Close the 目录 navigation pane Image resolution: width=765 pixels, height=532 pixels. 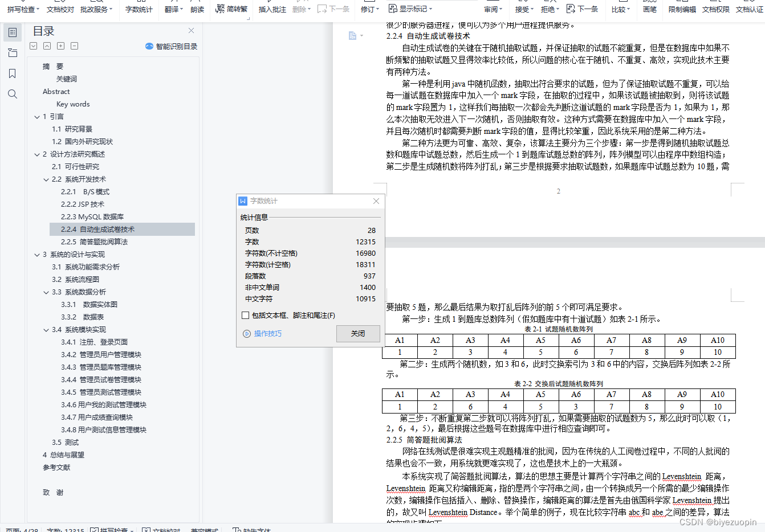click(x=192, y=31)
